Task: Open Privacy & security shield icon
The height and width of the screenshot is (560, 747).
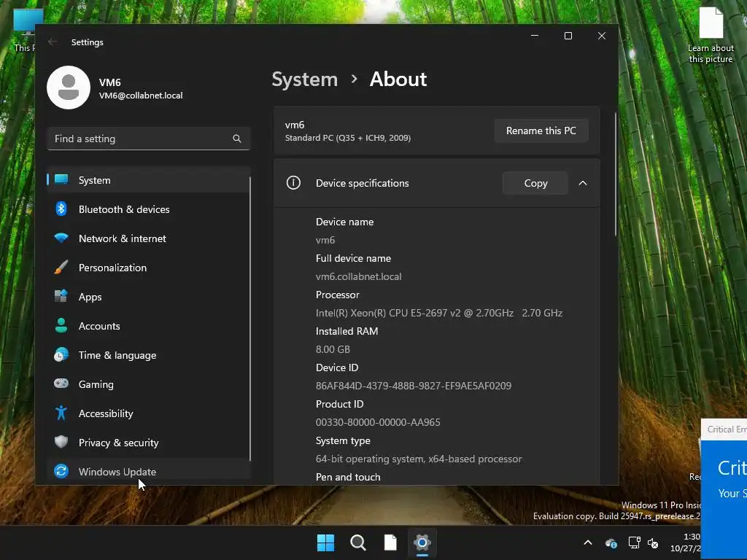Action: pyautogui.click(x=61, y=442)
